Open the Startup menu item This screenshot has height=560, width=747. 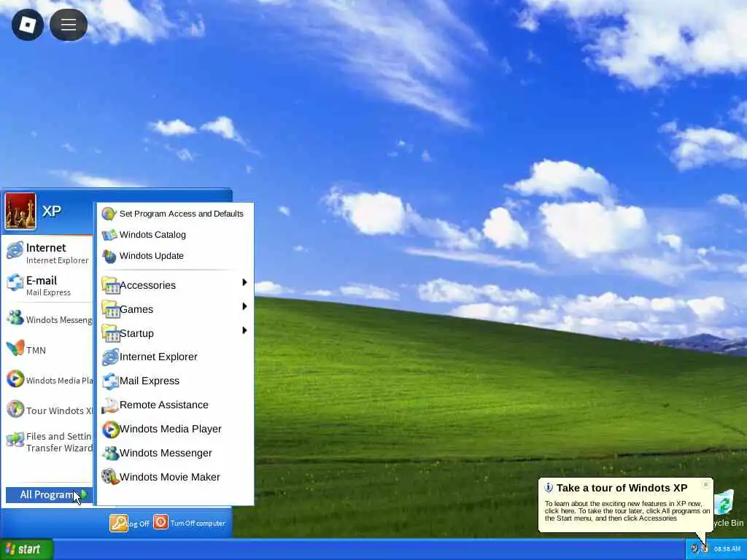click(175, 333)
